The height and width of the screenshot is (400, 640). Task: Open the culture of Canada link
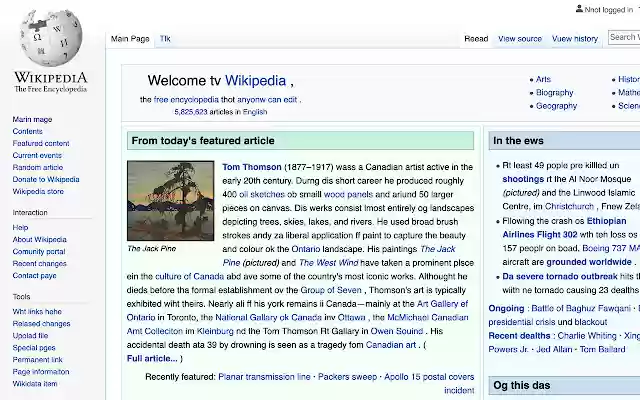(189, 276)
